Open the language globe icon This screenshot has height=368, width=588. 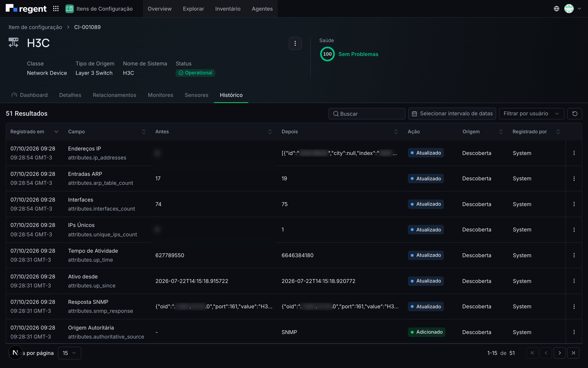556,9
